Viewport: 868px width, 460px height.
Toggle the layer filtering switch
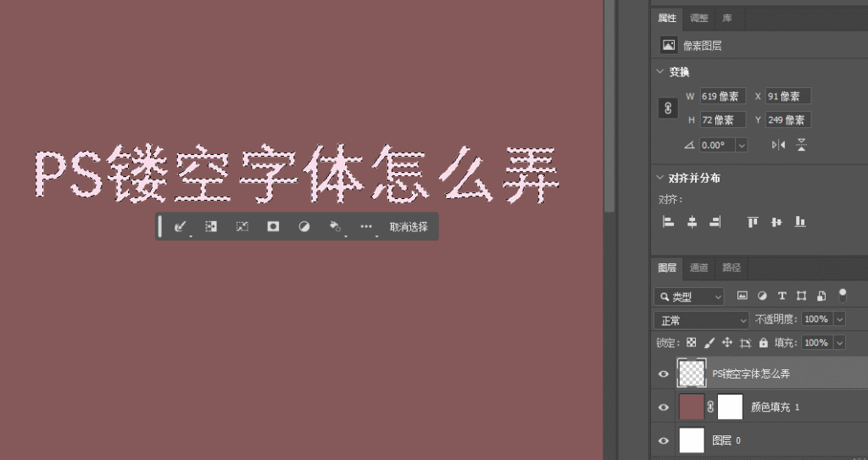coord(843,295)
